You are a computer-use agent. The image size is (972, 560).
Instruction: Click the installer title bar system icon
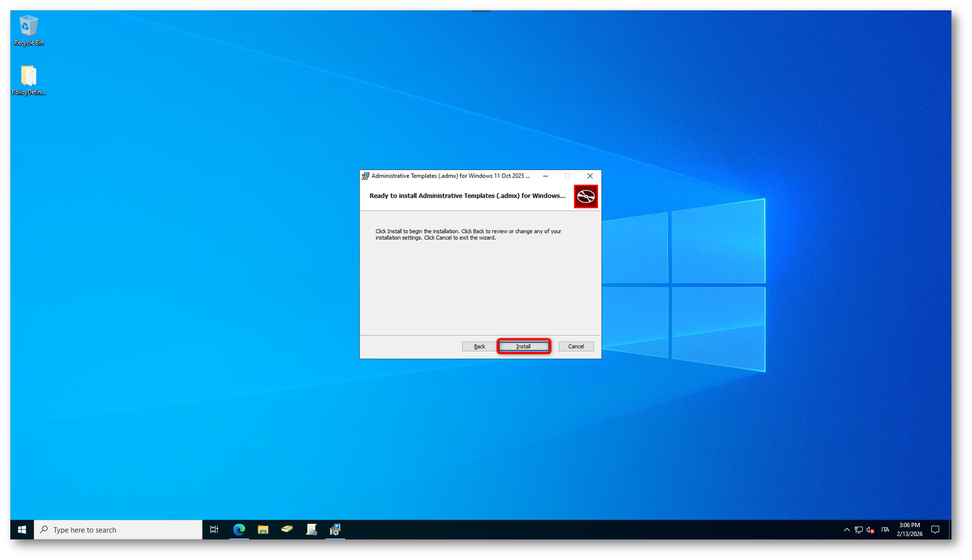365,176
